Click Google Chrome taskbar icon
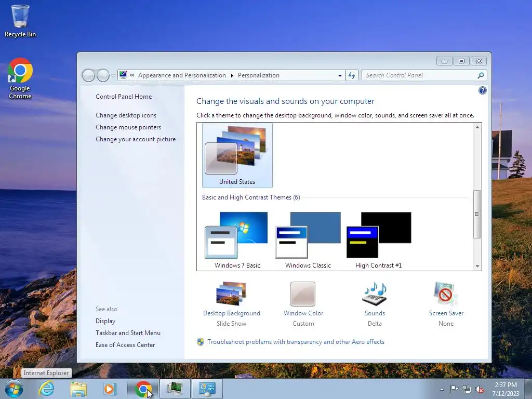Screen dimensions: 532x399 143,389
